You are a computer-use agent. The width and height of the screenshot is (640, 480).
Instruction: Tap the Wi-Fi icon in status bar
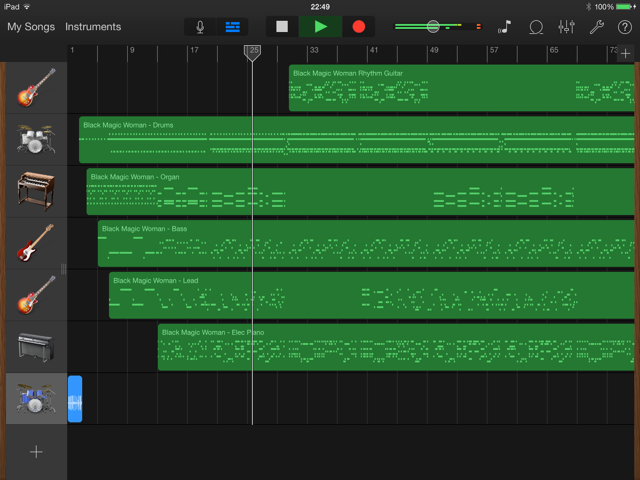(x=27, y=7)
